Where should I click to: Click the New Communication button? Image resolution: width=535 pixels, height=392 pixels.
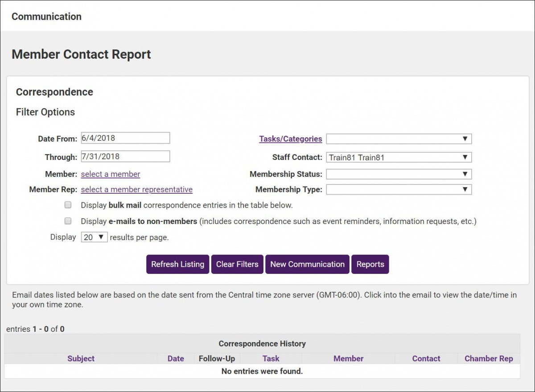pos(307,264)
